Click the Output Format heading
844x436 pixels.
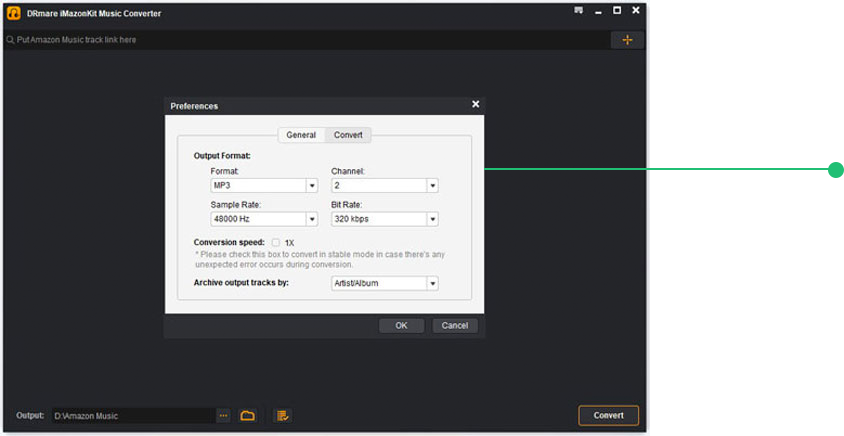coord(222,156)
